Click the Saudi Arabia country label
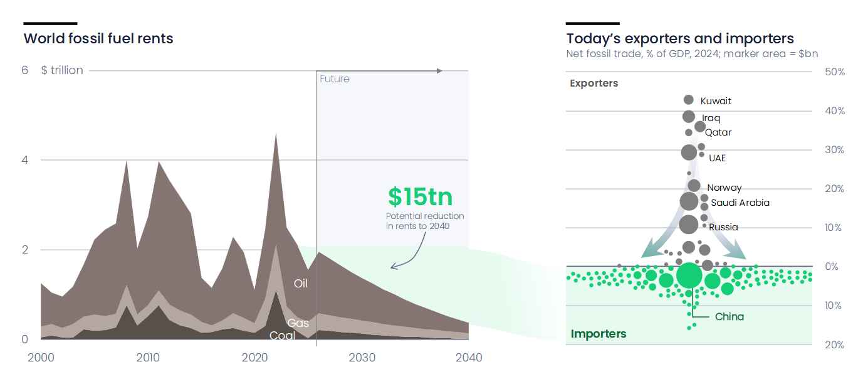Image resolution: width=868 pixels, height=369 pixels. (x=740, y=203)
